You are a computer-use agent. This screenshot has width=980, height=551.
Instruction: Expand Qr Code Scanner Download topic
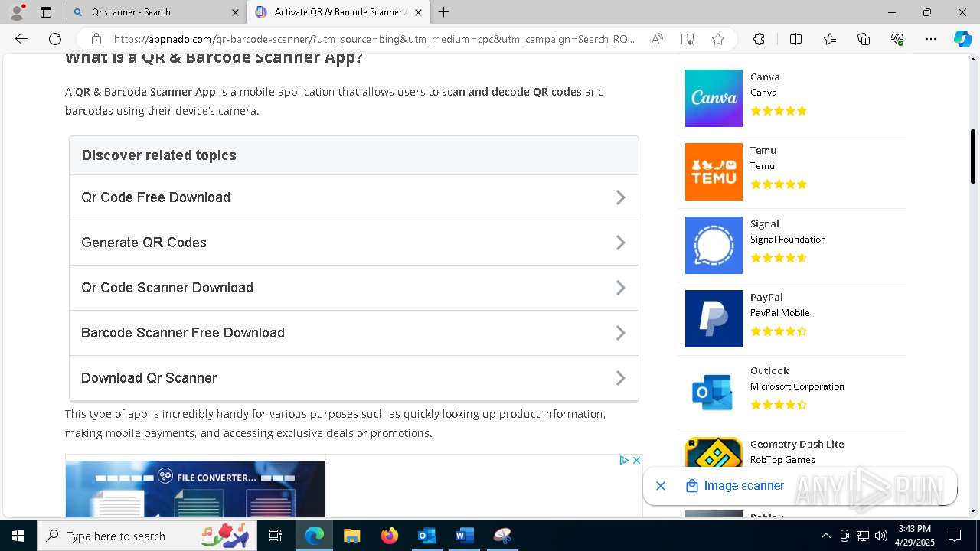pyautogui.click(x=354, y=288)
